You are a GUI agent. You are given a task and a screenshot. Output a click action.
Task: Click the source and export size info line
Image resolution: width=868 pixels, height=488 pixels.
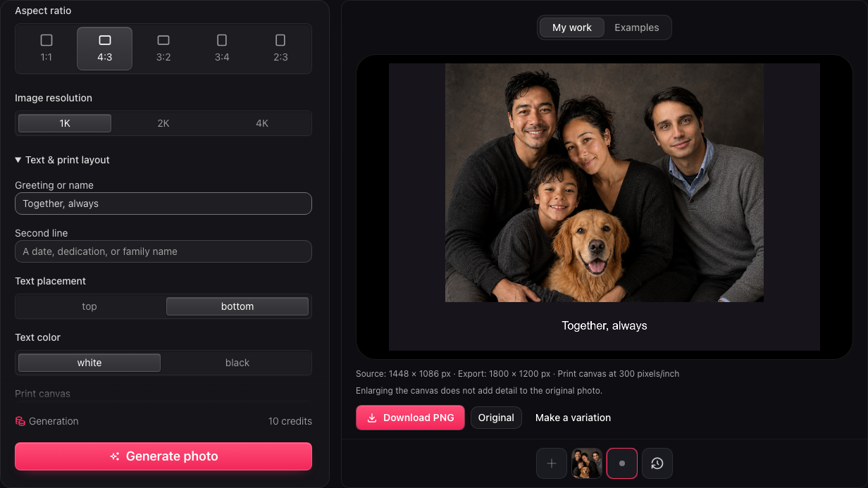pyautogui.click(x=518, y=374)
